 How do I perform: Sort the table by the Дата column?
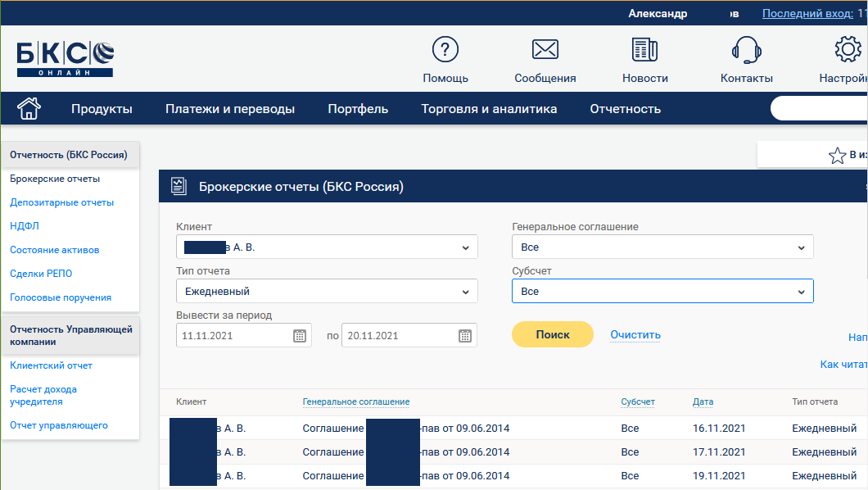point(703,402)
